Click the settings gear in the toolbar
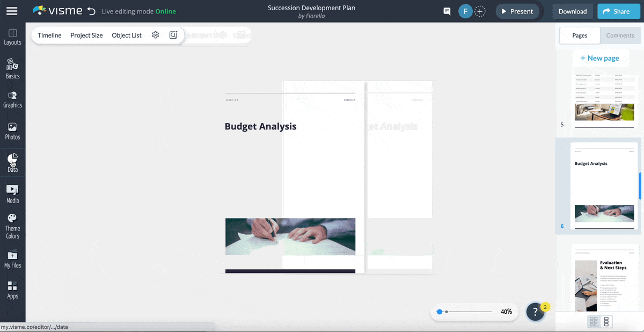The height and width of the screenshot is (332, 644). [155, 34]
